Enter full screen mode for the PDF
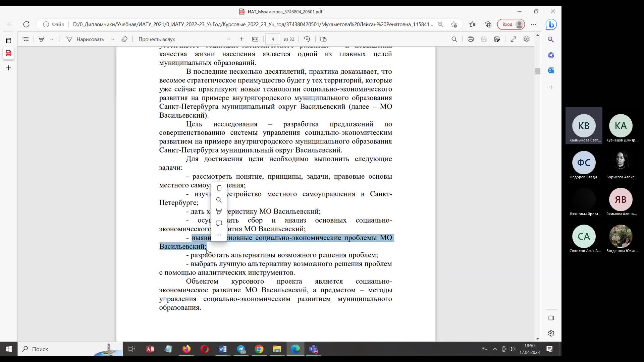The height and width of the screenshot is (362, 644). (x=514, y=39)
